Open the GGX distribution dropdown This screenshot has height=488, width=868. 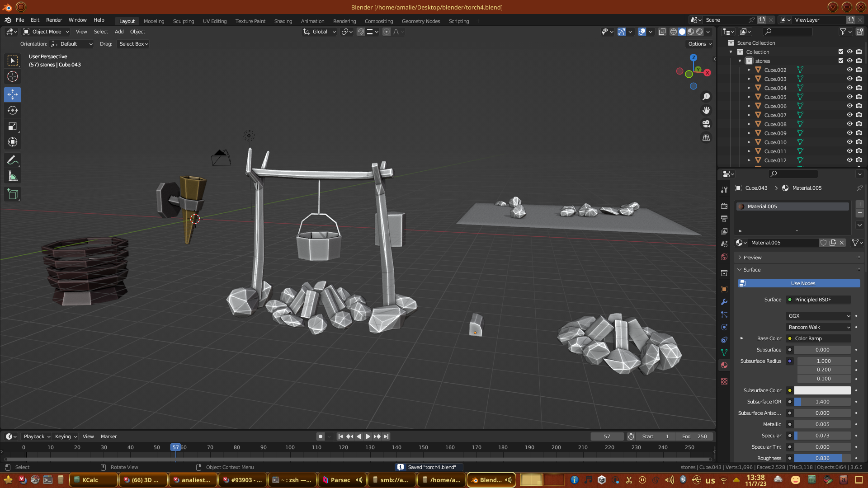819,316
